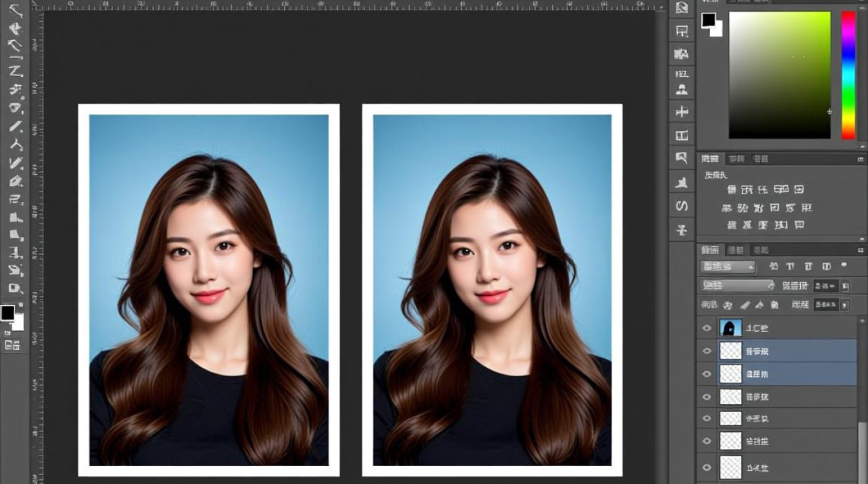Image resolution: width=868 pixels, height=484 pixels.
Task: Toggle the eye of the bottommost visible layer
Action: 707,467
